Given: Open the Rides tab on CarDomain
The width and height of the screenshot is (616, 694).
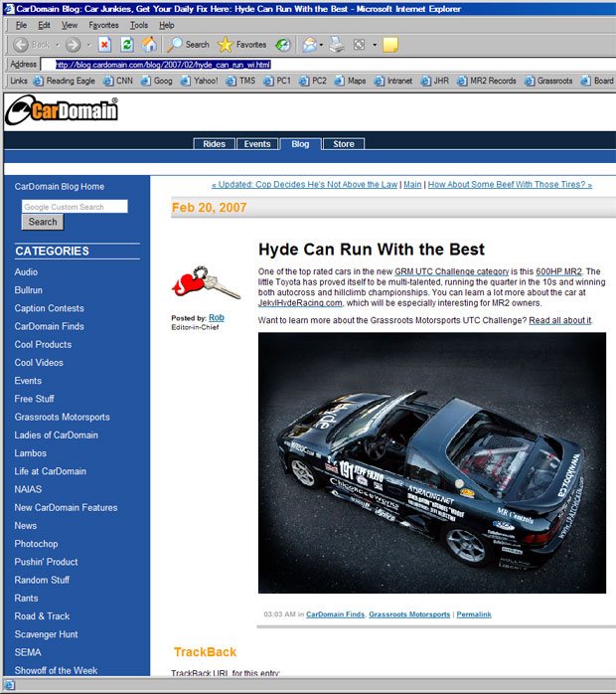Looking at the screenshot, I should tap(214, 144).
